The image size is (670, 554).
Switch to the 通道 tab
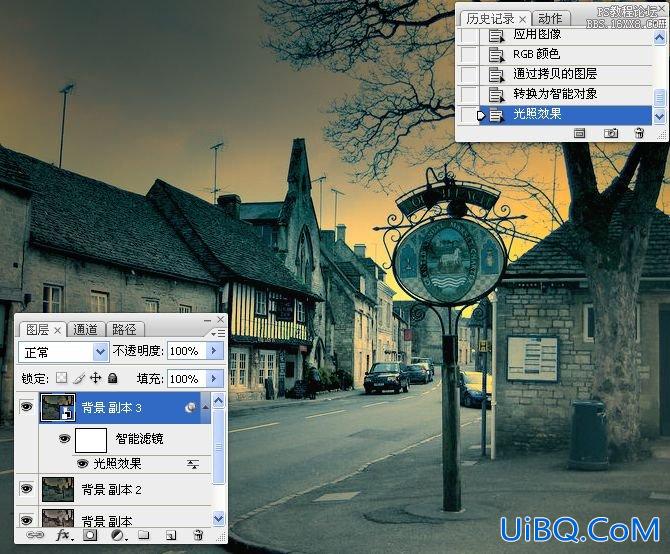pyautogui.click(x=85, y=330)
